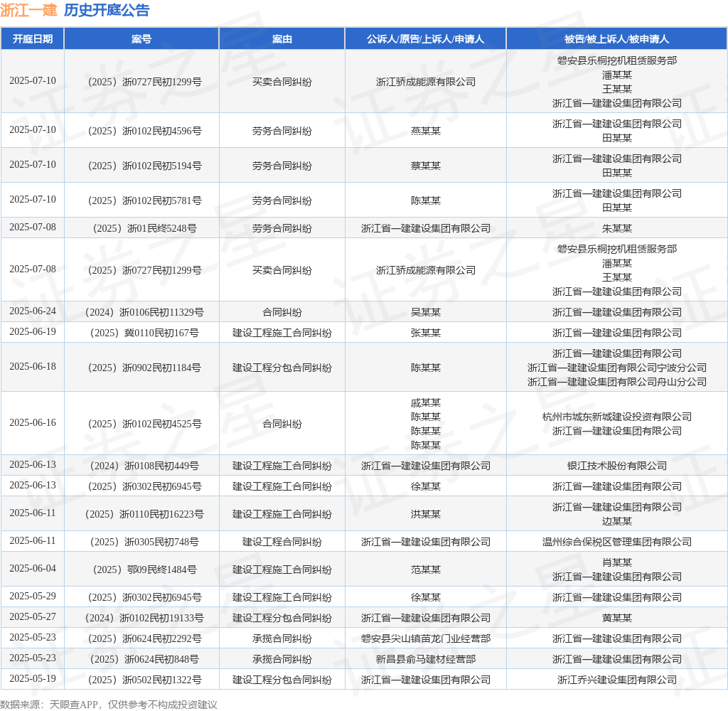The height and width of the screenshot is (711, 728).
Task: Click defendant 朱某某
Action: 617,228
